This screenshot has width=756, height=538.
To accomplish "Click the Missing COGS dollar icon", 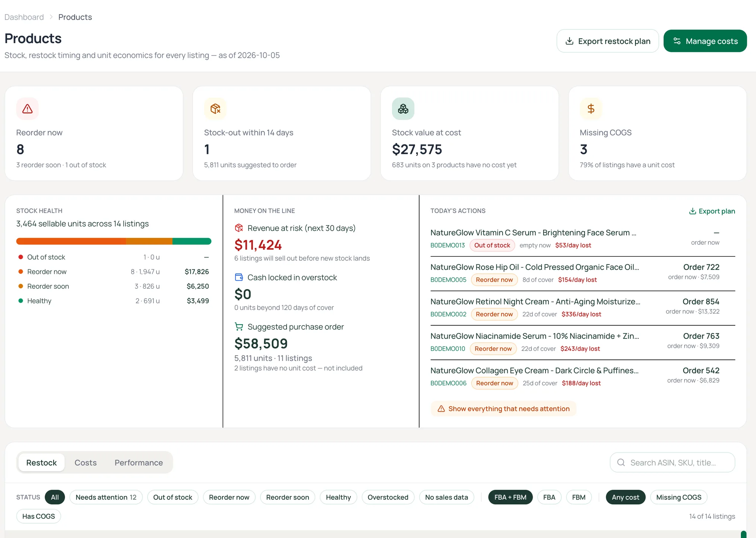I will [591, 109].
